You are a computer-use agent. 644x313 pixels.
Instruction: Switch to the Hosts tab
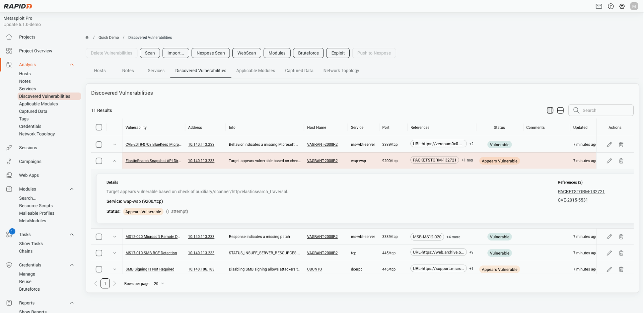pos(100,71)
